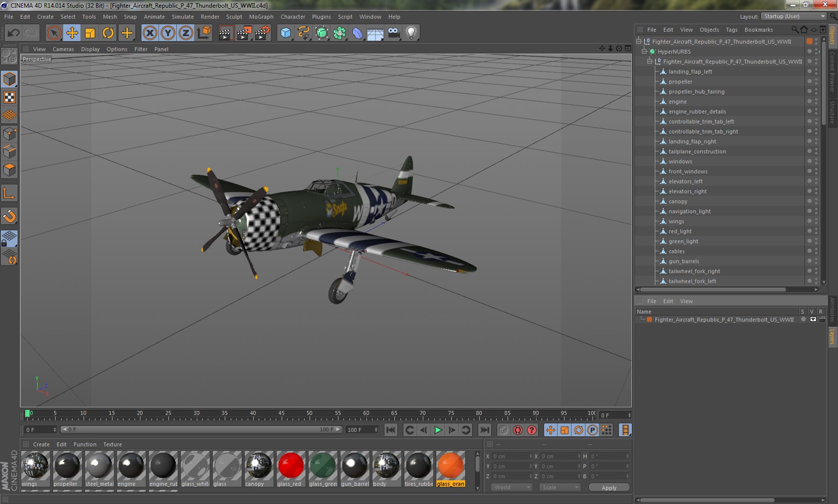This screenshot has height=504, width=838.
Task: Click the X position input field
Action: pos(511,456)
